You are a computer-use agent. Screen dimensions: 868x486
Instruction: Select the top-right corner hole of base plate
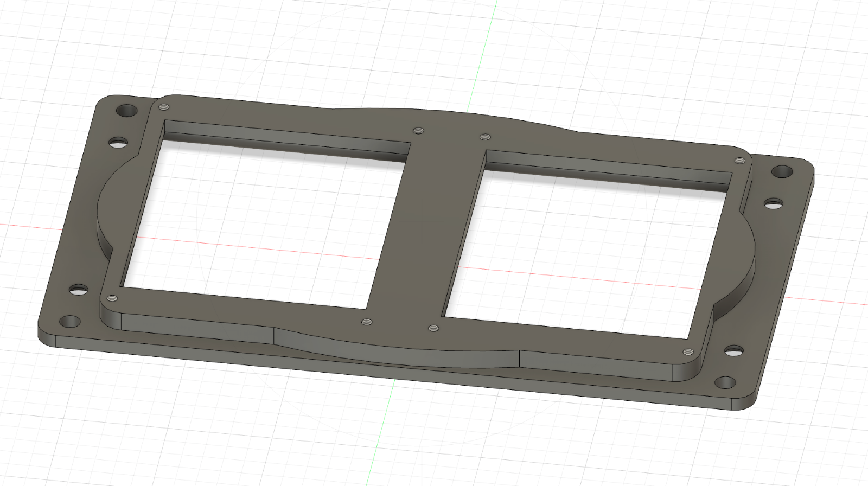click(782, 171)
